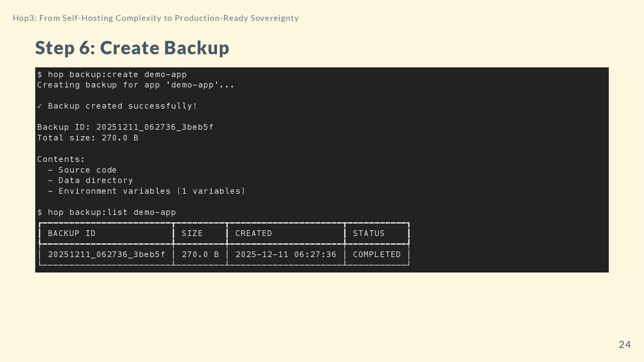644x362 pixels.
Task: Click the 'Backup created successfully!' message
Action: click(122, 106)
